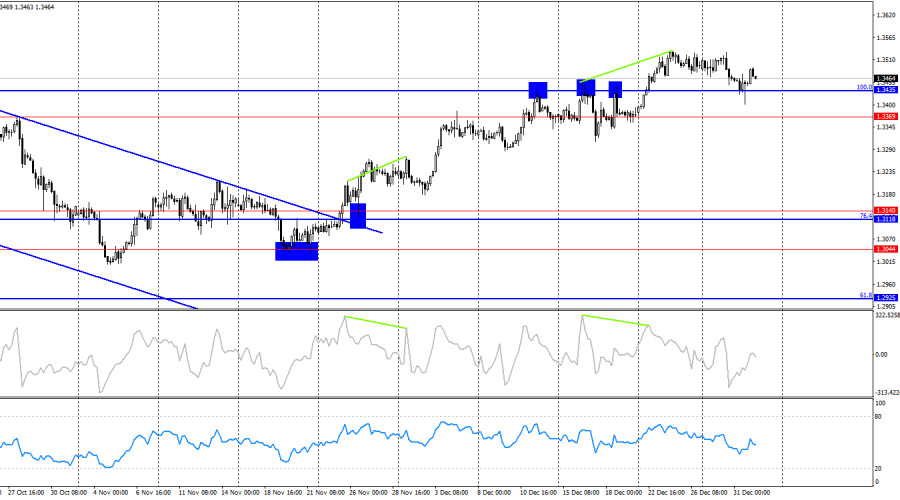
Task: Click the wide blue rectangle at November low
Action: [296, 251]
